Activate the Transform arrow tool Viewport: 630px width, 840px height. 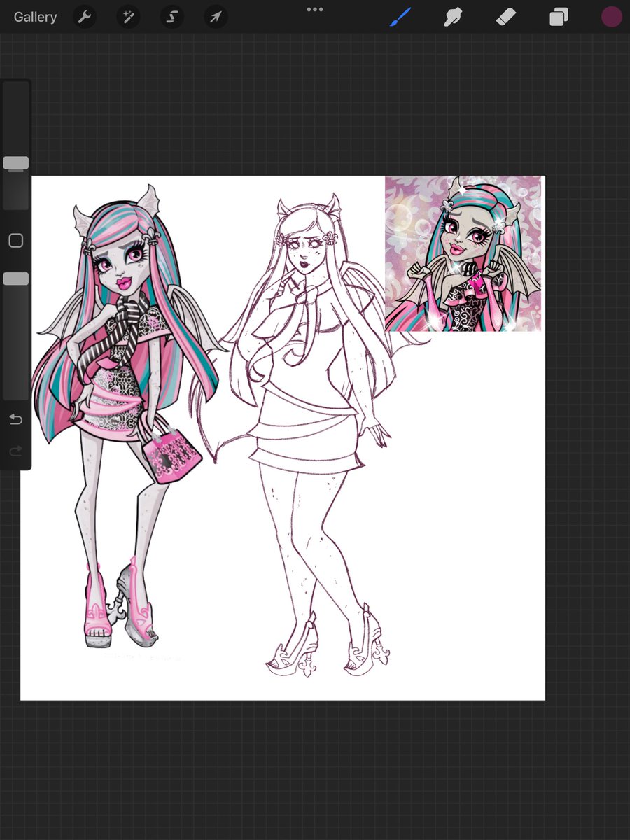[215, 17]
